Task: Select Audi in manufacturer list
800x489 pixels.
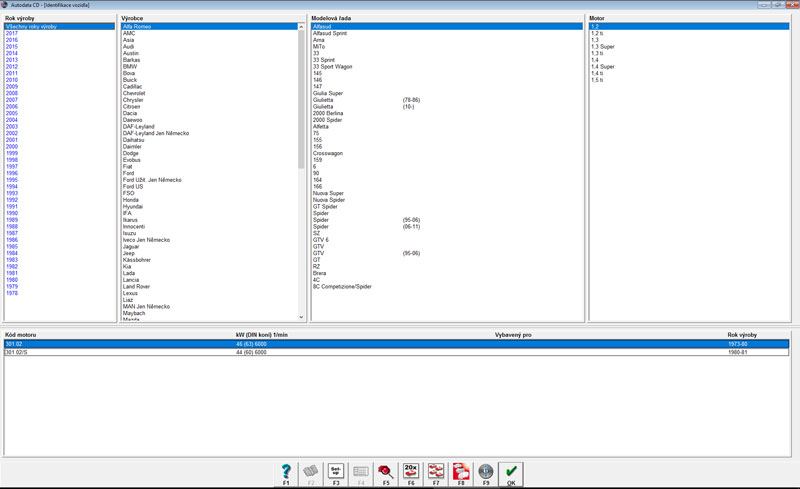Action: (x=128, y=46)
